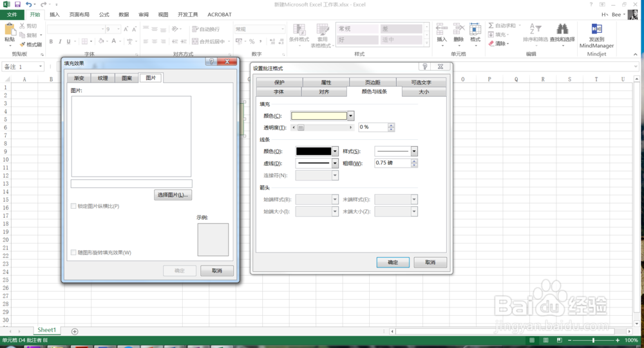Click the Find and Select (查找和选择) binoculars
644x348 pixels.
(x=562, y=29)
